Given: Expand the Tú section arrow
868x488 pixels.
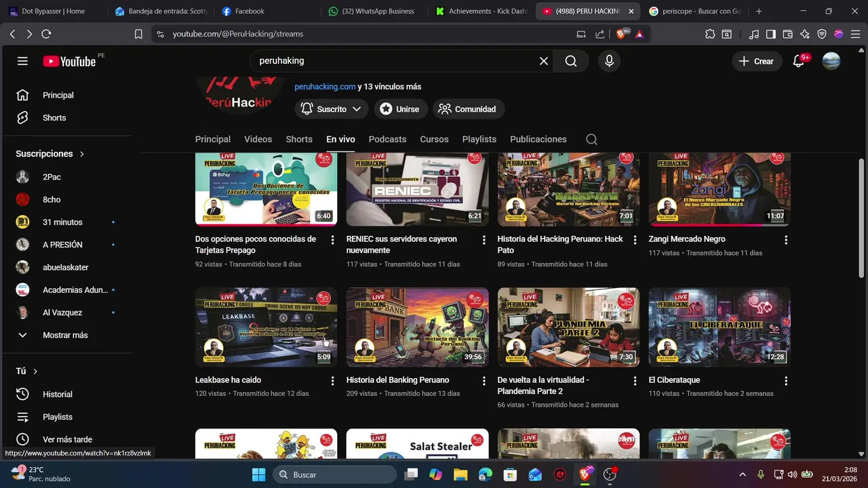Looking at the screenshot, I should (x=35, y=371).
